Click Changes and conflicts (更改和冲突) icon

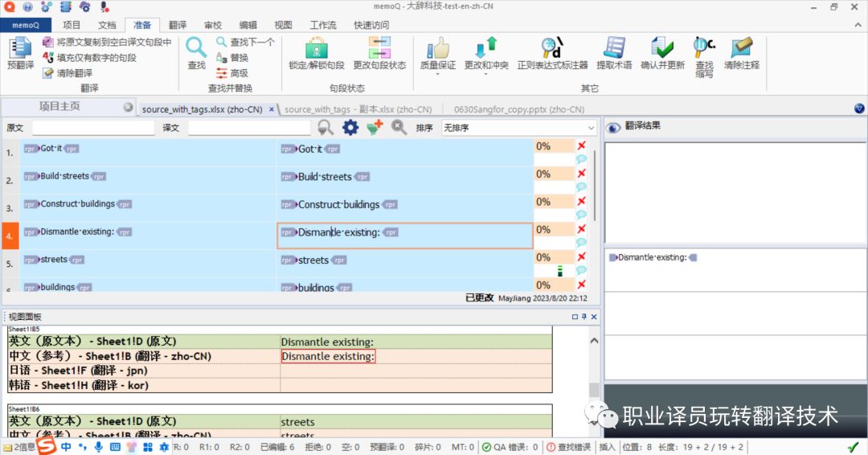(486, 54)
